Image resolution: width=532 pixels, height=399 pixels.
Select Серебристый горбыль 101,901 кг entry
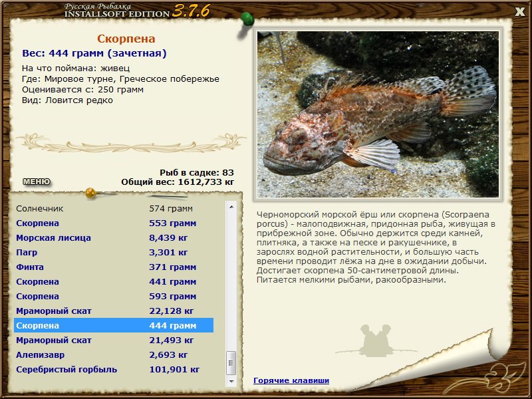click(114, 370)
